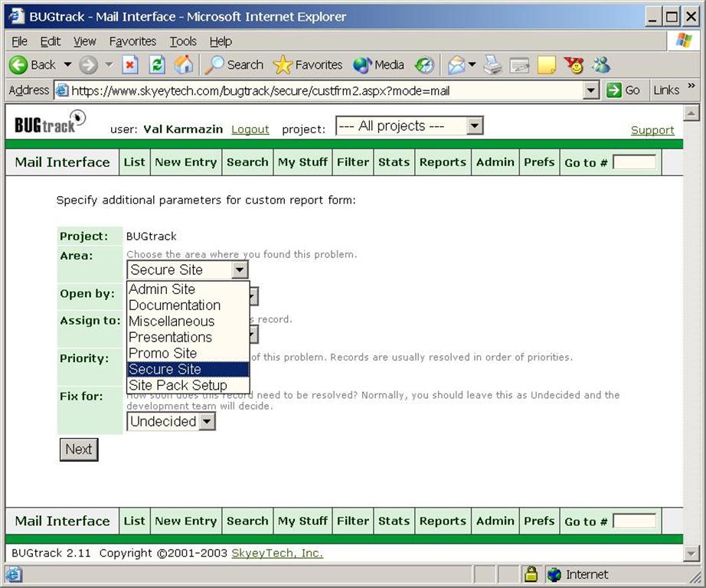Choose 'Documentation' in the Area dropdown list

(175, 305)
